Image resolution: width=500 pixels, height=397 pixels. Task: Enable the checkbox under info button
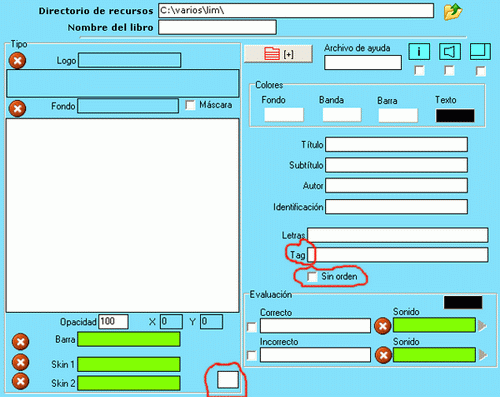[419, 70]
